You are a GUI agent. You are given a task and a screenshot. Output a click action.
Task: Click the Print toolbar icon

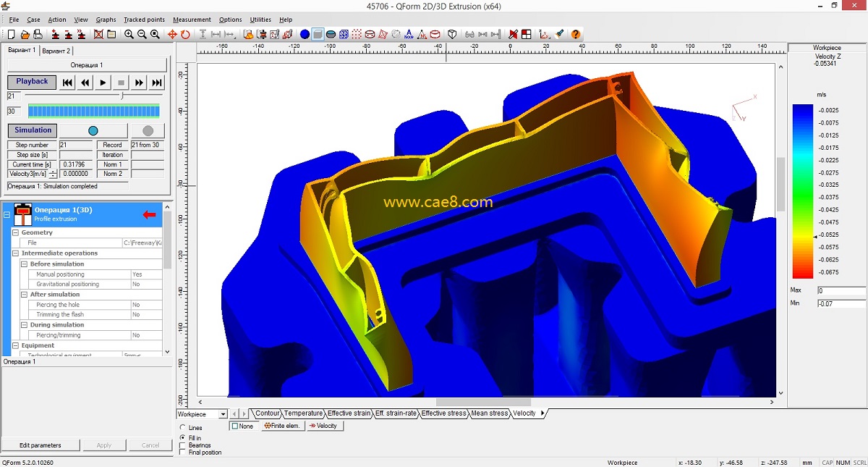(x=38, y=34)
